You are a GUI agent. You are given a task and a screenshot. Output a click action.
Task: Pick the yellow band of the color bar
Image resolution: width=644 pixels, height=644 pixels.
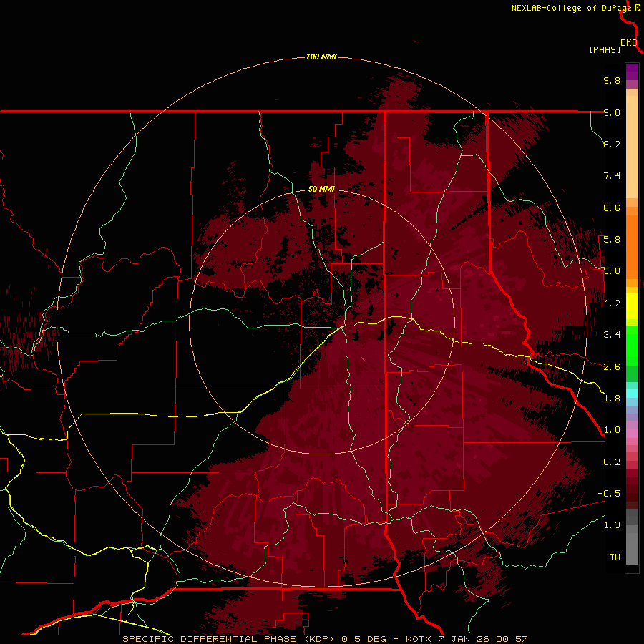click(632, 306)
